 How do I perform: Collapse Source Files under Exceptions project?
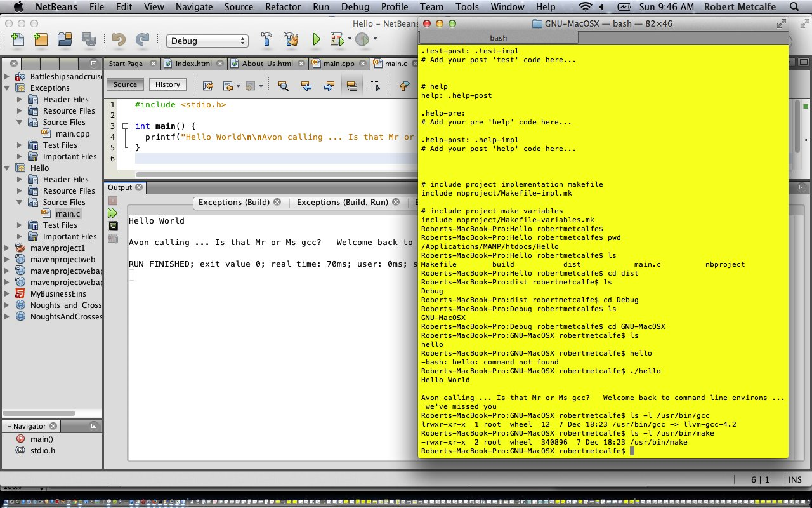pos(20,123)
